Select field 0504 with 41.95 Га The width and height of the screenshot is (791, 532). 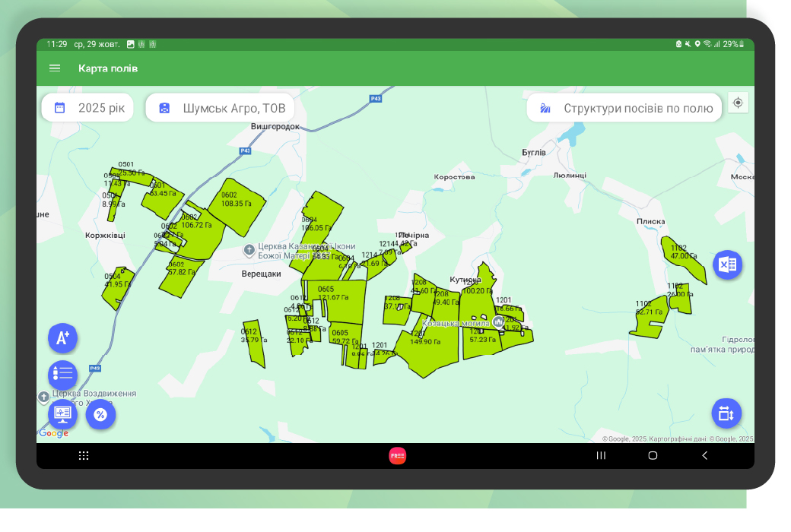118,287
